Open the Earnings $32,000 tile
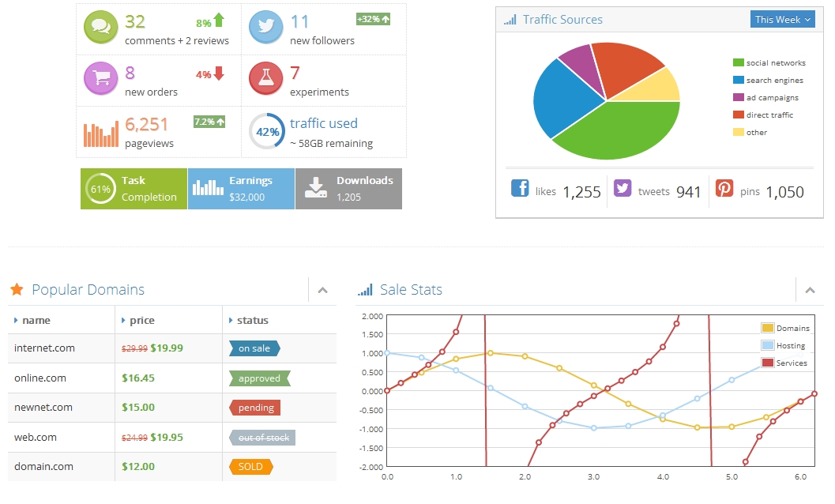The width and height of the screenshot is (835, 504). click(241, 189)
